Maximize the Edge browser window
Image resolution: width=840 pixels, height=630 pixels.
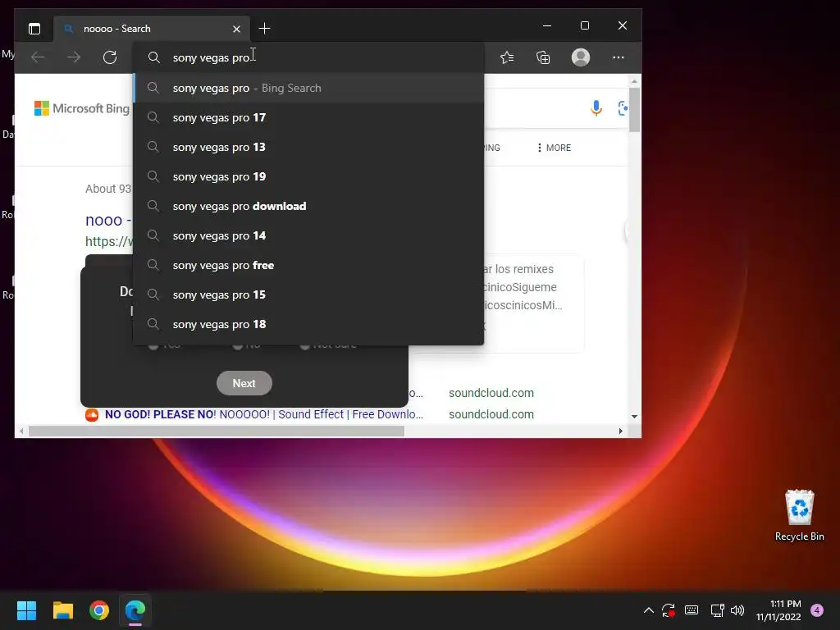[x=584, y=25]
